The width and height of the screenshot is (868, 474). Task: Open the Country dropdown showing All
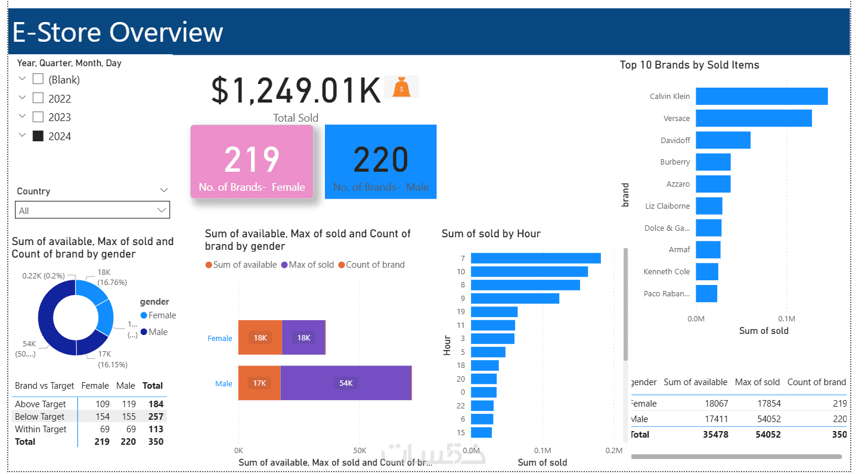tap(92, 210)
